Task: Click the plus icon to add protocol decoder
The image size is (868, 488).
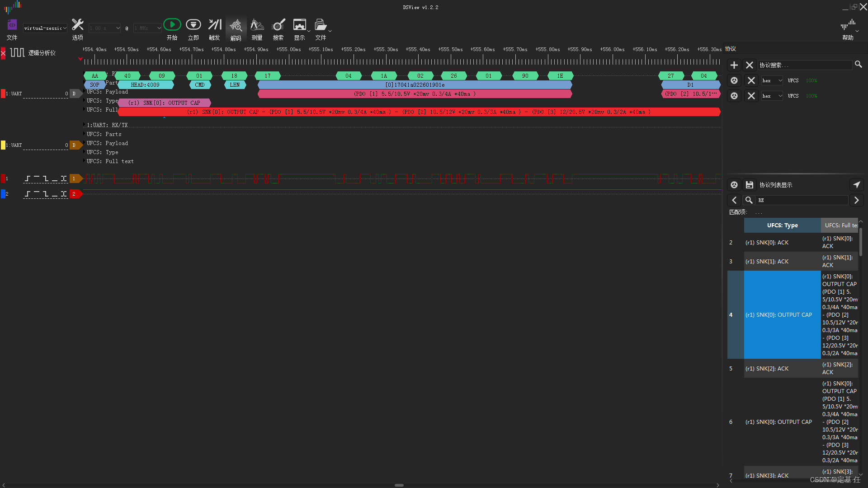Action: point(734,65)
